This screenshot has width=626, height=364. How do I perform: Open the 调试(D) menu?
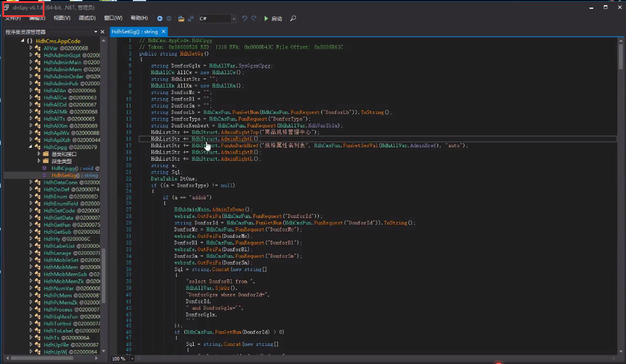pyautogui.click(x=87, y=18)
